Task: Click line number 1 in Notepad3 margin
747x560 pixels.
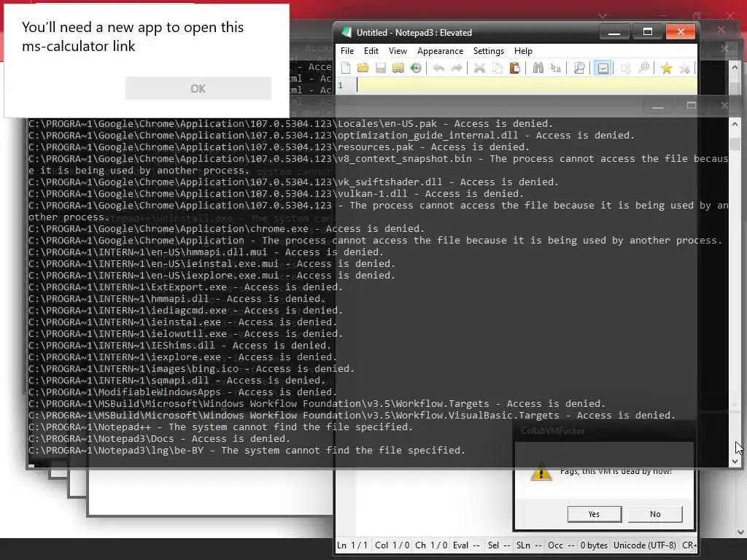Action: (x=341, y=86)
